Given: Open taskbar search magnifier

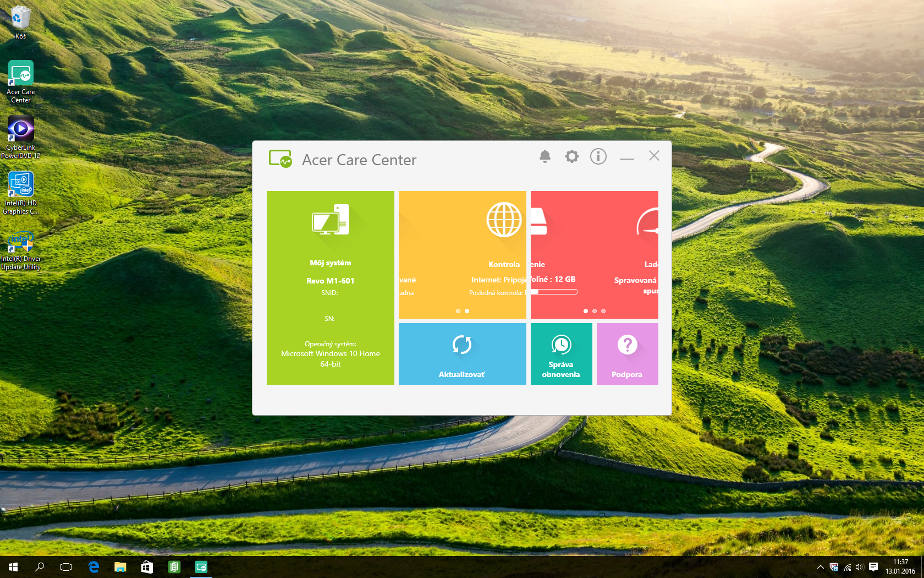Looking at the screenshot, I should pos(40,567).
